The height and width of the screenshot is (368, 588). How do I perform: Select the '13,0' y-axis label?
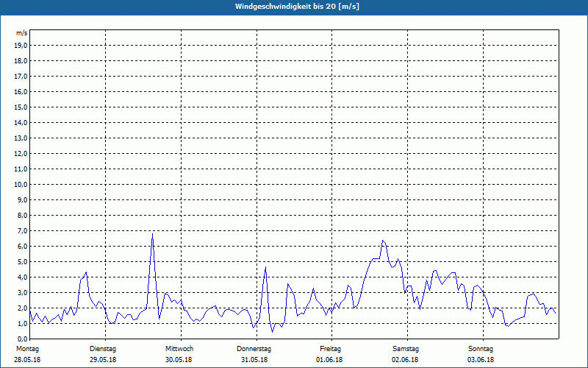(21, 138)
